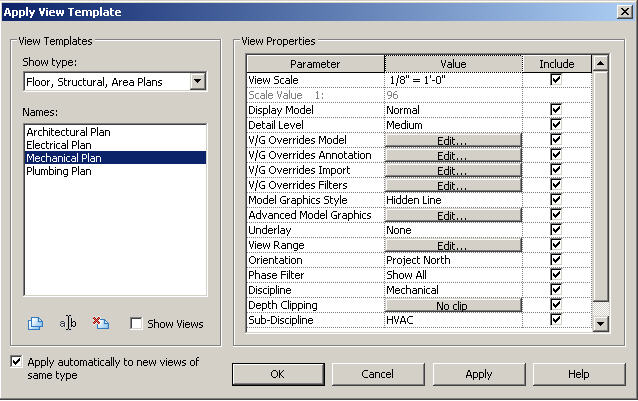The height and width of the screenshot is (401, 638).
Task: Click Edit for V/G Overrides Filters
Action: pyautogui.click(x=453, y=185)
